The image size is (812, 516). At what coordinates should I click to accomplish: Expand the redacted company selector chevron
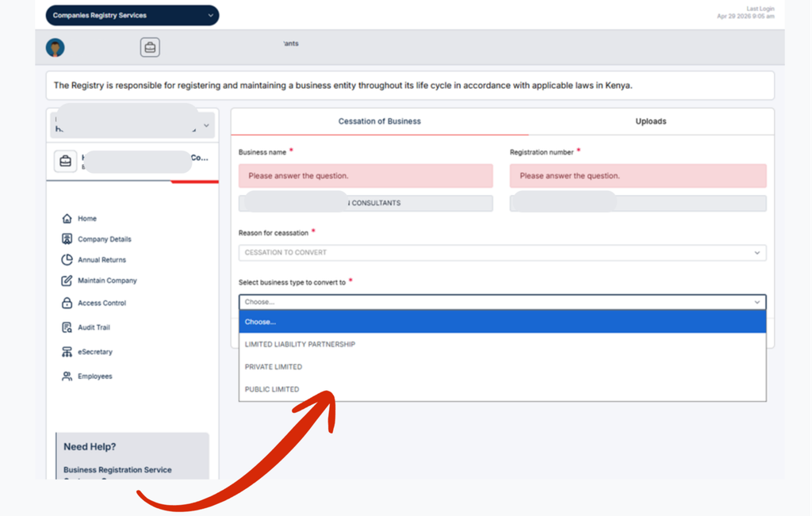(206, 126)
